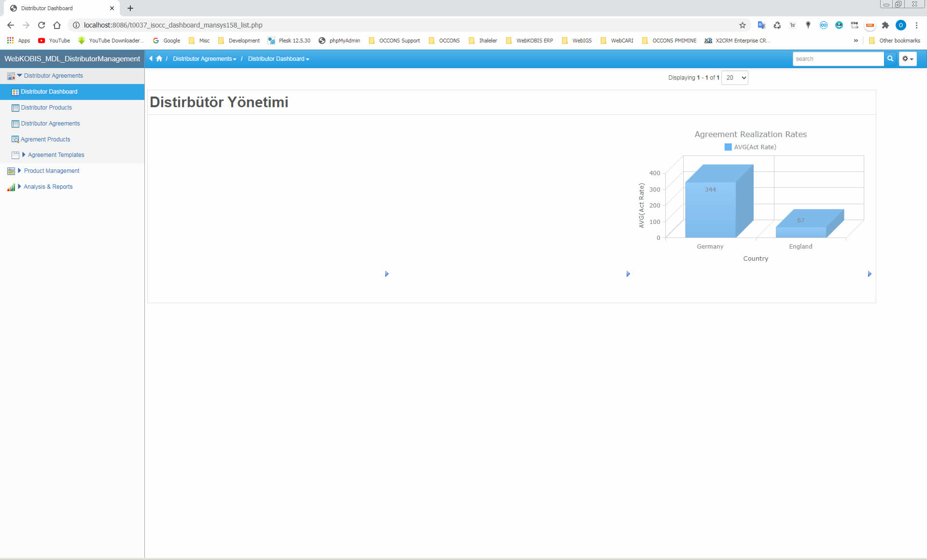Click the Agrement Products icon
Image resolution: width=927 pixels, height=560 pixels.
[x=15, y=140]
